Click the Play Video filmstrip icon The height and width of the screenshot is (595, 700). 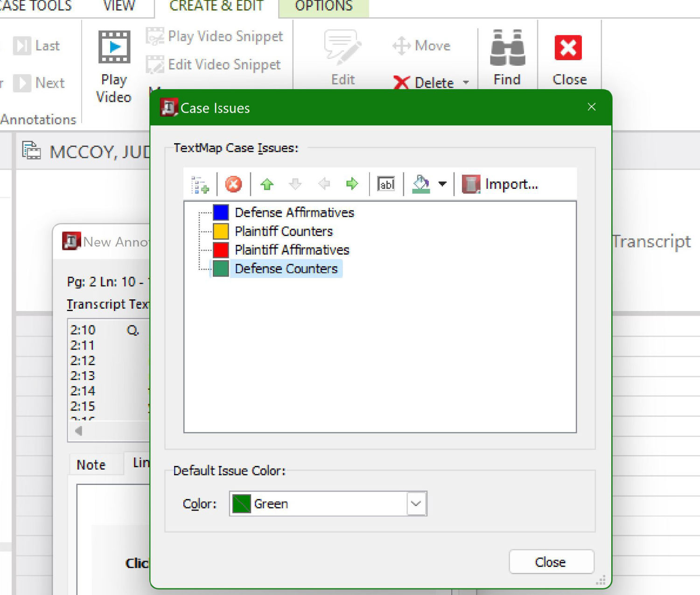coord(114,47)
